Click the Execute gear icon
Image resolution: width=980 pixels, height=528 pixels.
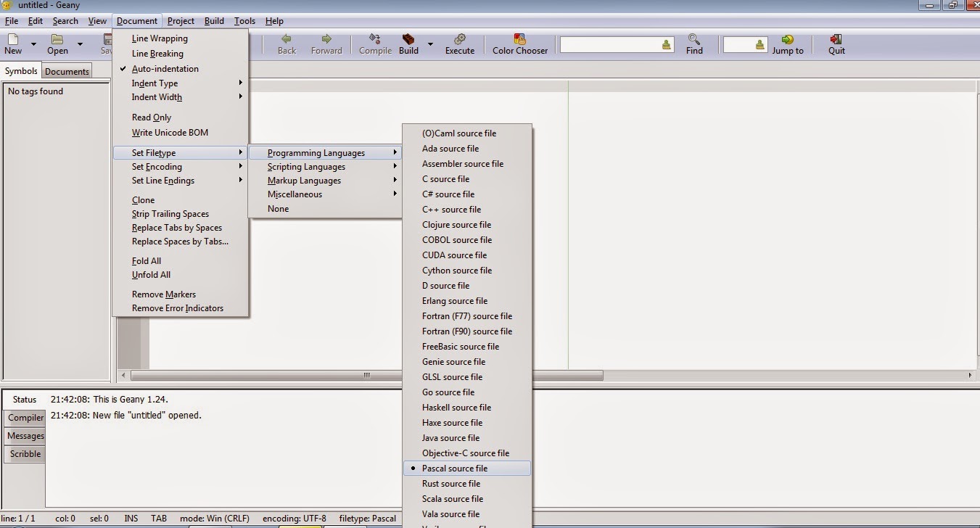460,38
